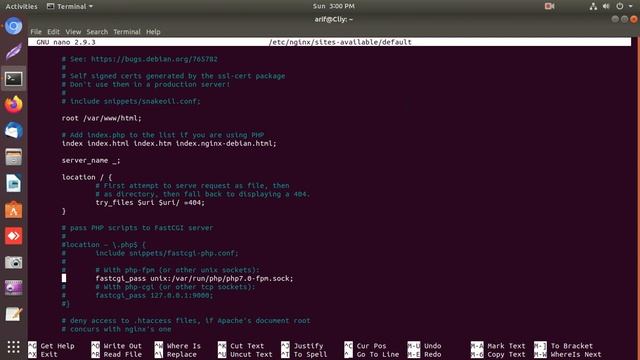Click the 'server_name _;' line

tap(91, 160)
